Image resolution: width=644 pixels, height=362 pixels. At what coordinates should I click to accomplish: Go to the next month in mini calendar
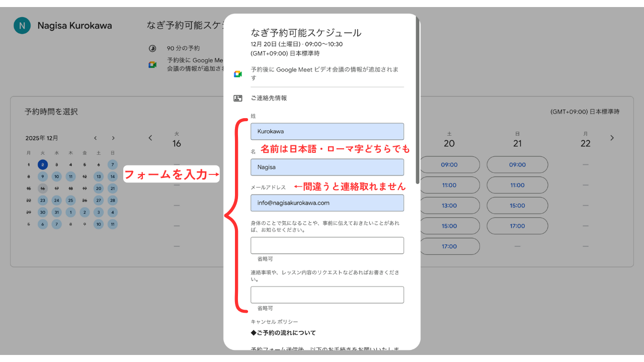pyautogui.click(x=113, y=138)
